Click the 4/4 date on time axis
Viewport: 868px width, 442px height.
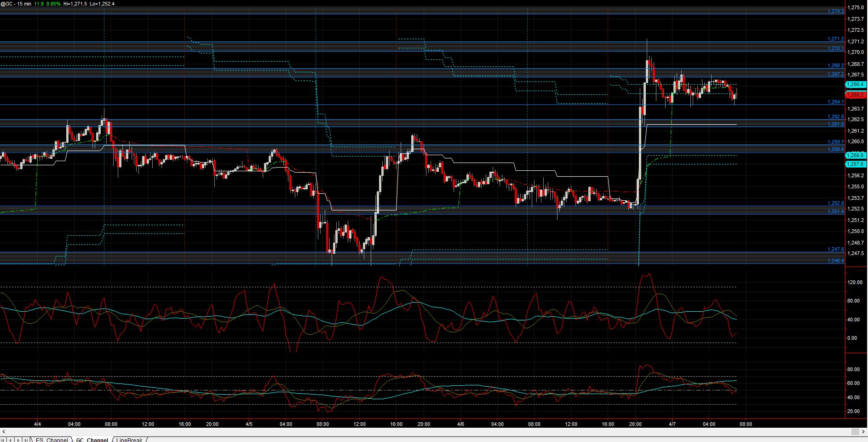(37, 424)
